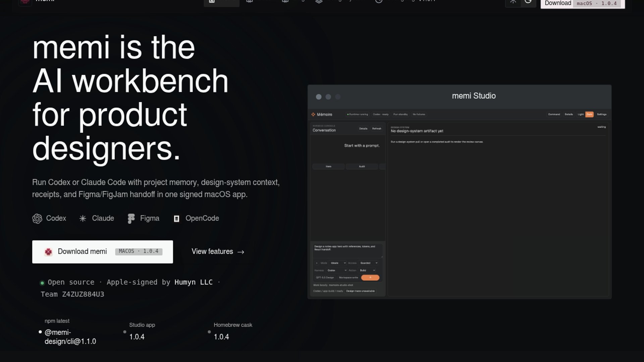Open the View features link
The image size is (644, 362).
coord(218,252)
